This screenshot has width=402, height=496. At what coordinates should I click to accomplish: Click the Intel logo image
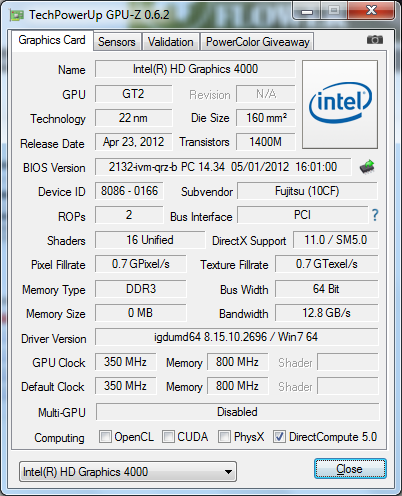click(x=340, y=104)
